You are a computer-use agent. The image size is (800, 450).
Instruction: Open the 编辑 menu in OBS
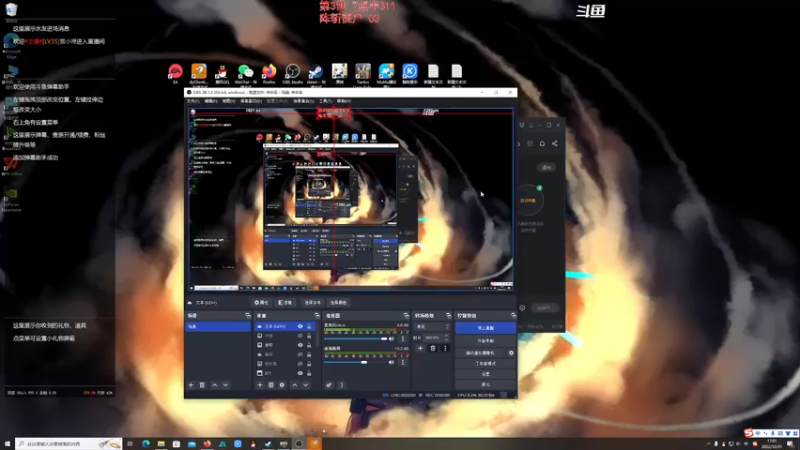210,101
